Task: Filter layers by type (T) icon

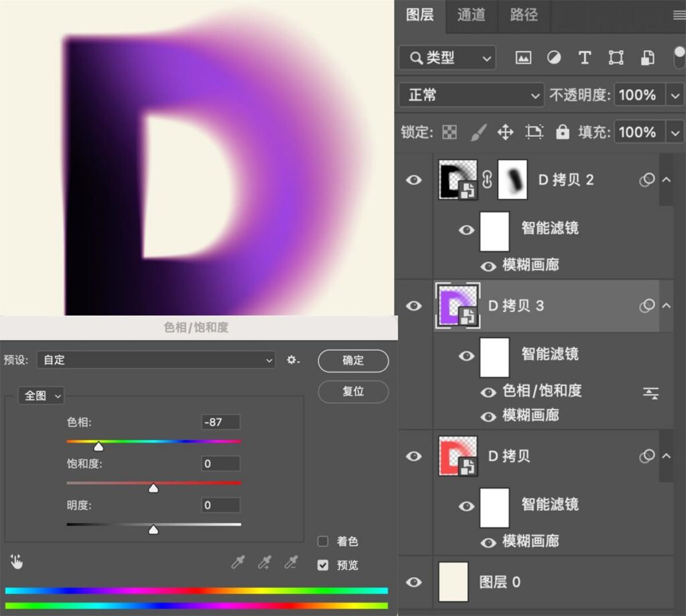Action: pos(584,58)
